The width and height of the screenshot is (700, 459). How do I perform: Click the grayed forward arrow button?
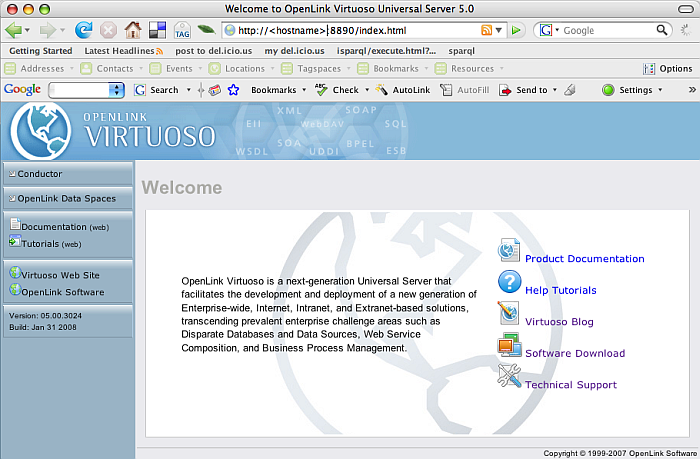click(48, 30)
